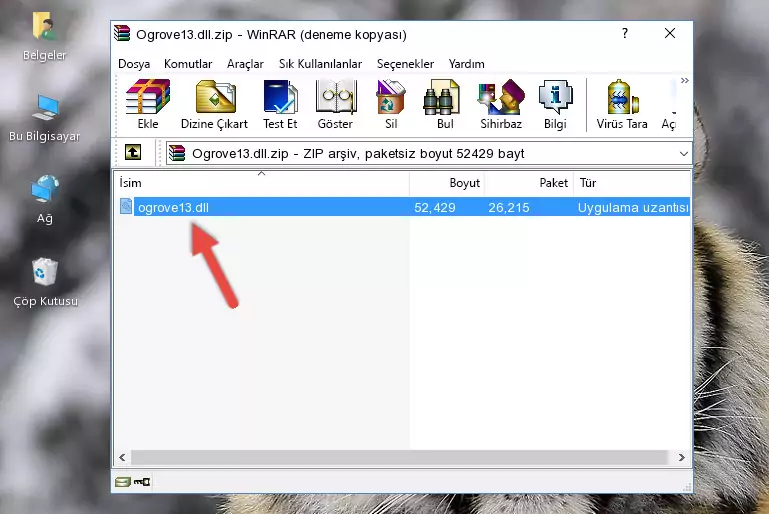The height and width of the screenshot is (514, 769).
Task: Click the Sil delete icon
Action: click(x=391, y=104)
